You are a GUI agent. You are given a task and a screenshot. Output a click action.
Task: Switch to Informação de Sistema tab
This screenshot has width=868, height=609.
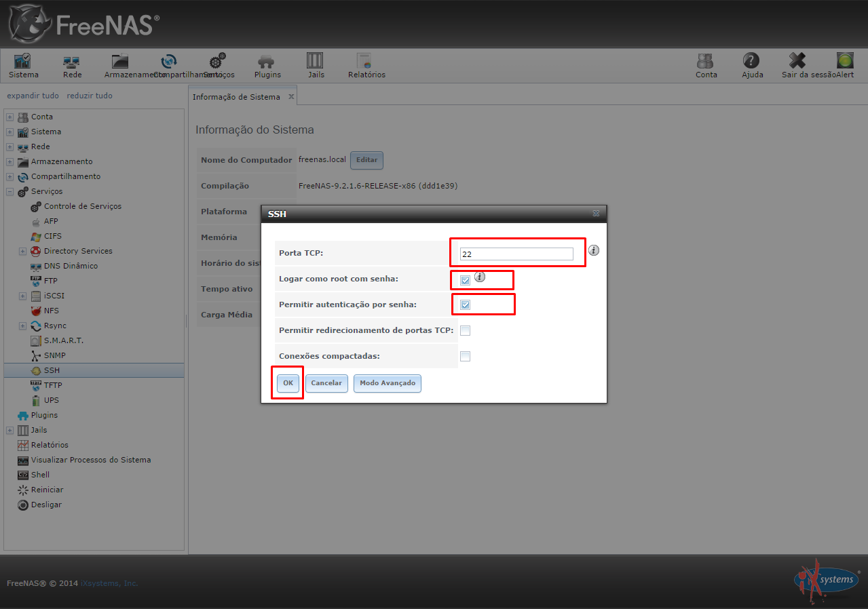(236, 97)
